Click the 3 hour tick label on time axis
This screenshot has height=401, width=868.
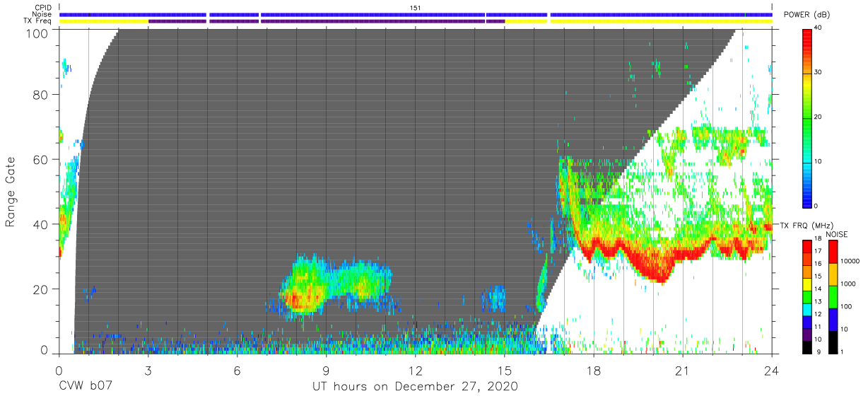[148, 371]
